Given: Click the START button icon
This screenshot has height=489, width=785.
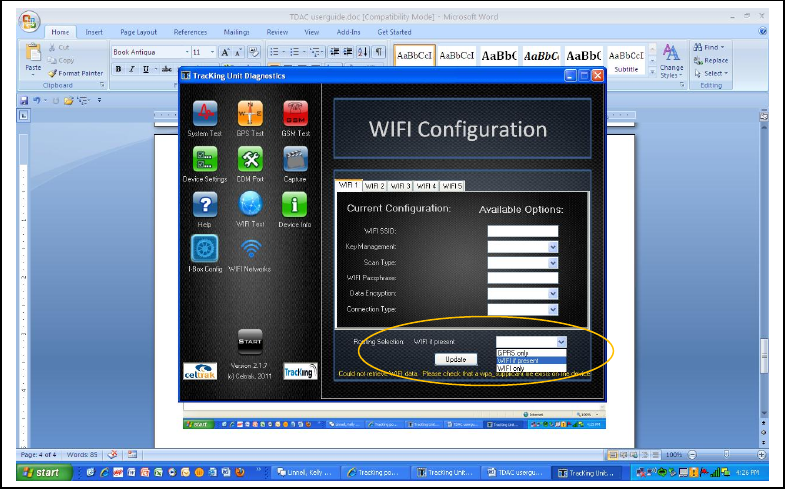Looking at the screenshot, I should [250, 342].
